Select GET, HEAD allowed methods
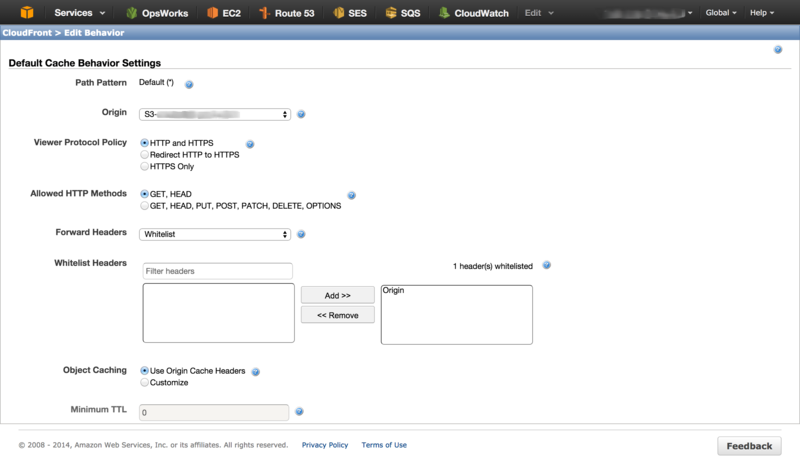 (144, 194)
